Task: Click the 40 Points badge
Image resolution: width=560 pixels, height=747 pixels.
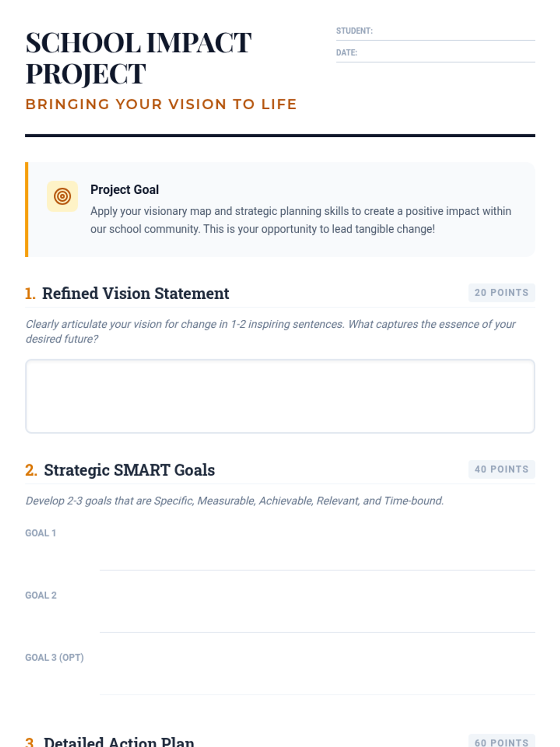Action: point(501,469)
